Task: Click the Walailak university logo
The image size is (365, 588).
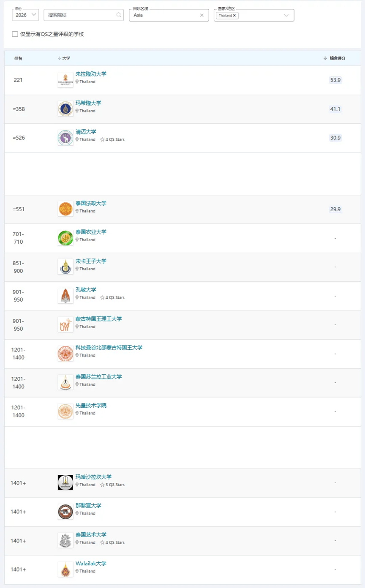Action: click(x=65, y=569)
